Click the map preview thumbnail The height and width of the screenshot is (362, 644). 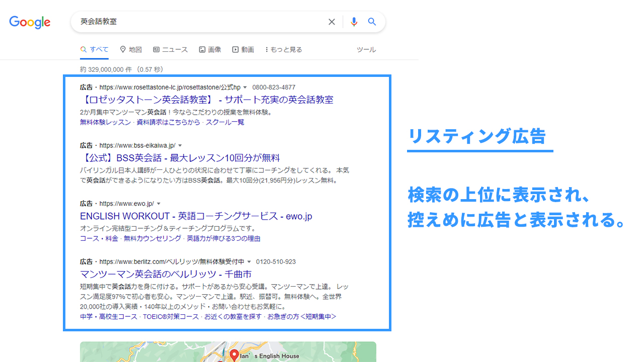click(228, 352)
